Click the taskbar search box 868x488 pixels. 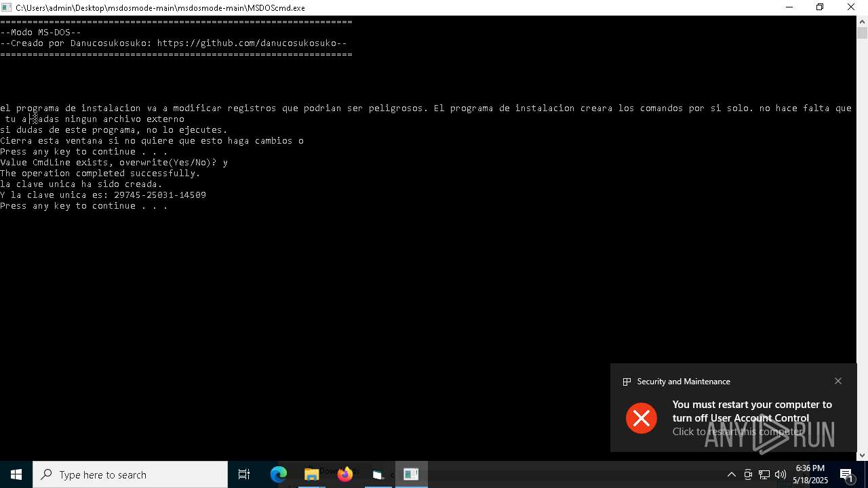130,474
